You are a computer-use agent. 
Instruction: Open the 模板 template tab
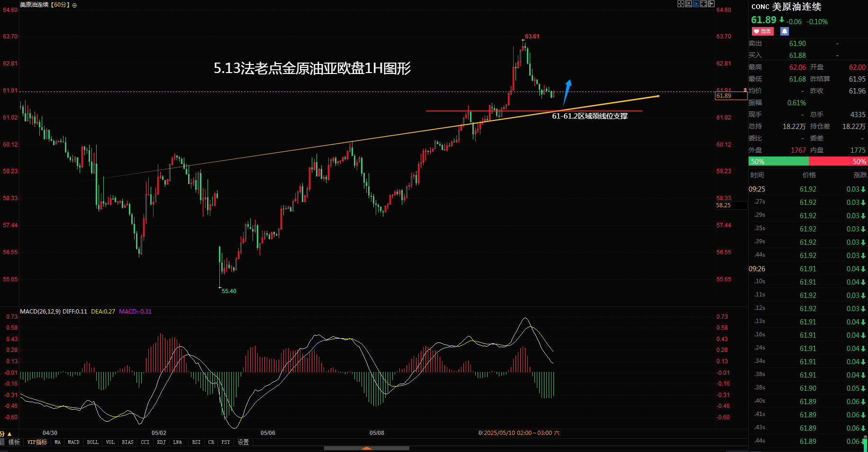14,442
